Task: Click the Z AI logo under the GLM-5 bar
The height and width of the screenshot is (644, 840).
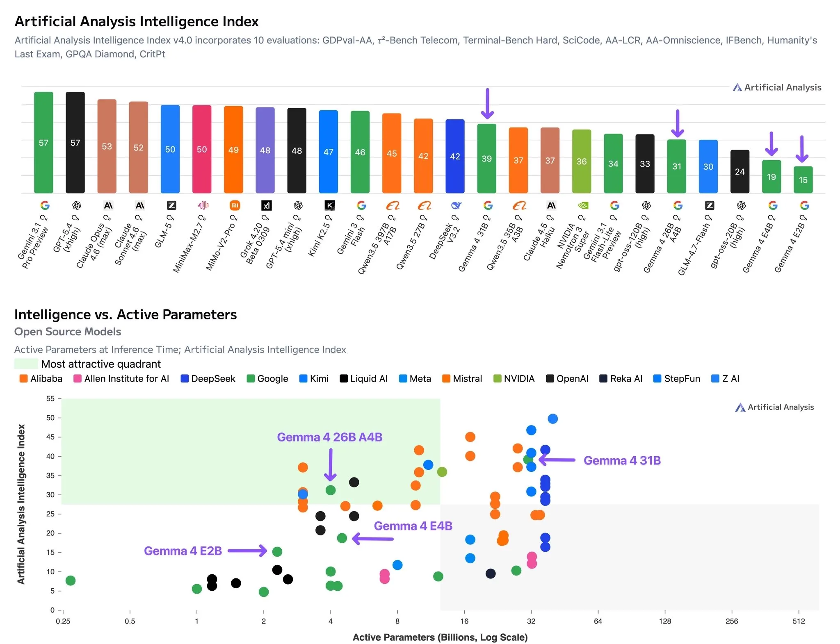Action: coord(171,205)
